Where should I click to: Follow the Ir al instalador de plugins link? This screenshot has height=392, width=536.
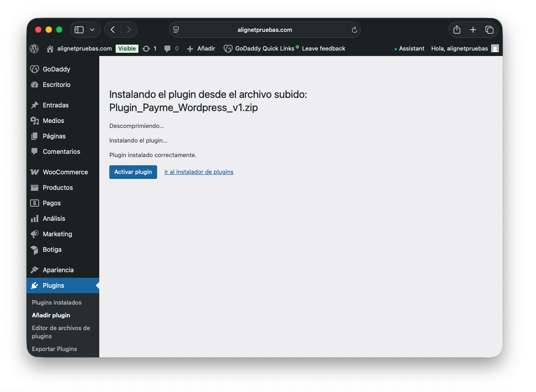click(x=199, y=172)
